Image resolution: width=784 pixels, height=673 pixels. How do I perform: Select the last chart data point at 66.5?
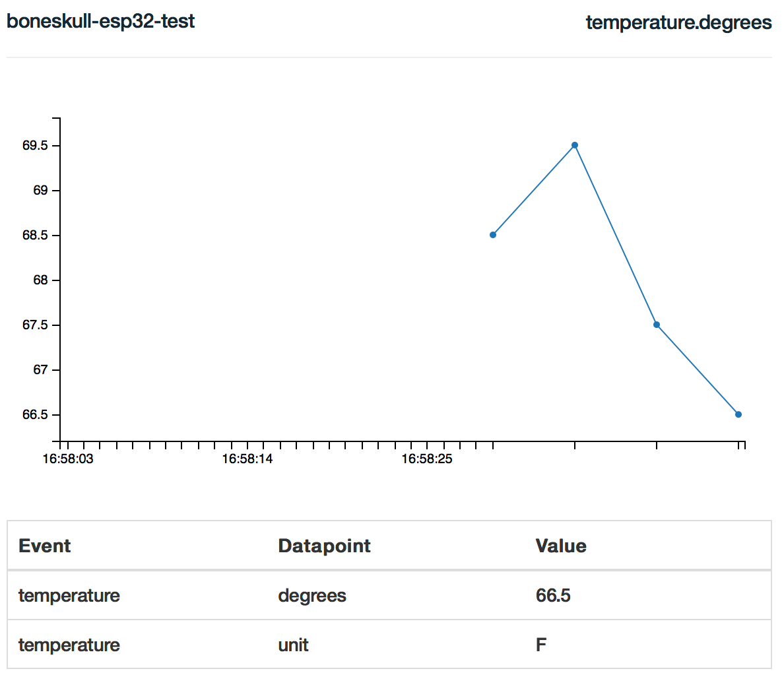click(x=738, y=414)
